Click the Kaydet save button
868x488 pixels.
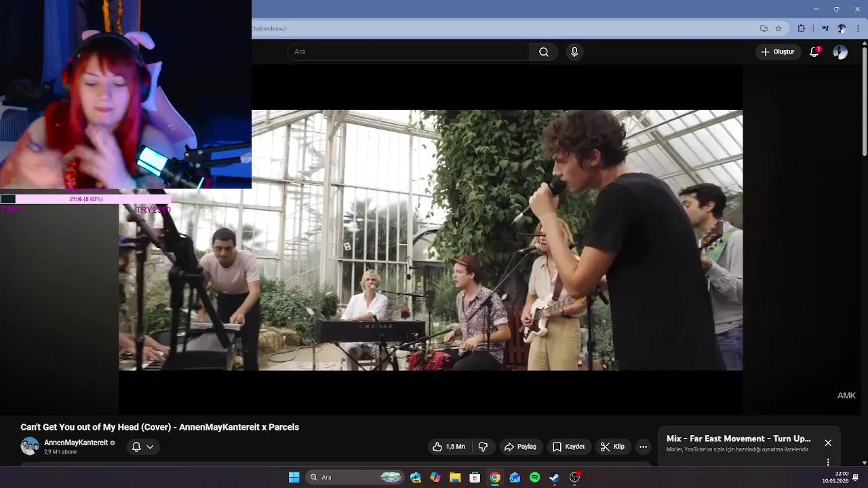point(568,447)
